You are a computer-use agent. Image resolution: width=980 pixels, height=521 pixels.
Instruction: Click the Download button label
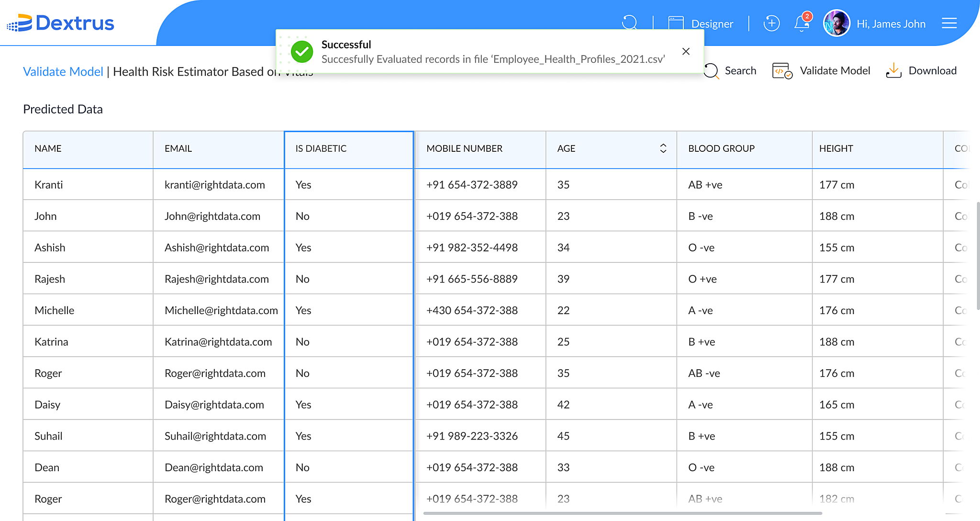pos(933,70)
